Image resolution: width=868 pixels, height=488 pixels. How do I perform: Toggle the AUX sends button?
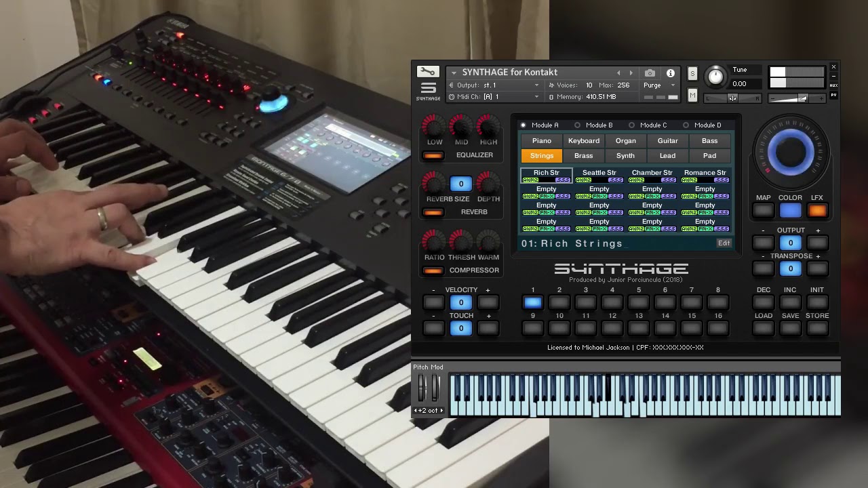[833, 85]
